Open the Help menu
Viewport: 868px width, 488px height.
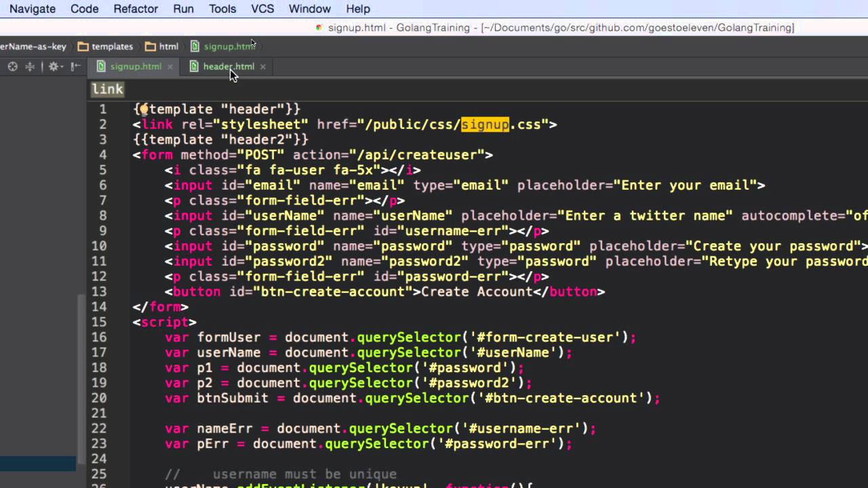coord(358,9)
